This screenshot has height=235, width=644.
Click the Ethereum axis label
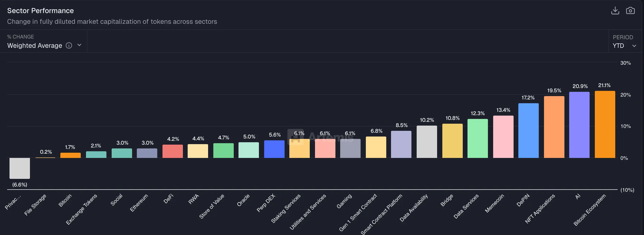tap(139, 203)
